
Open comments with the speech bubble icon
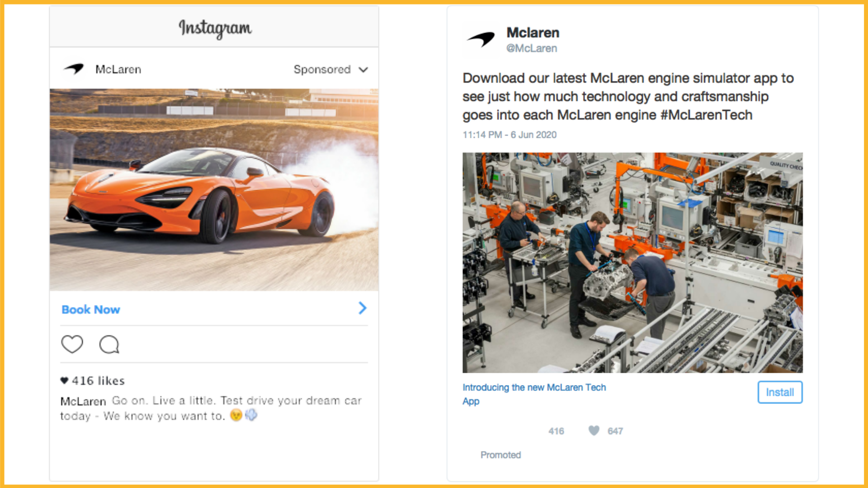(109, 344)
